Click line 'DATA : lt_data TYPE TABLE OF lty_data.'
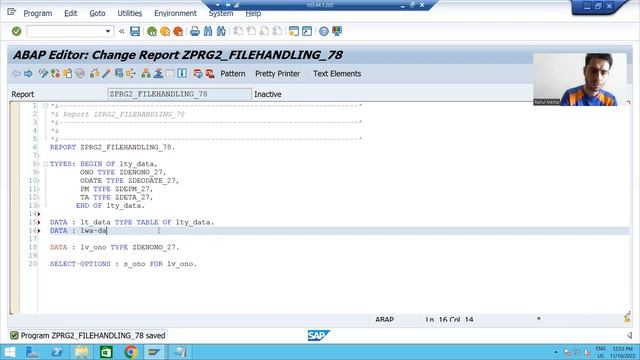 click(x=132, y=222)
